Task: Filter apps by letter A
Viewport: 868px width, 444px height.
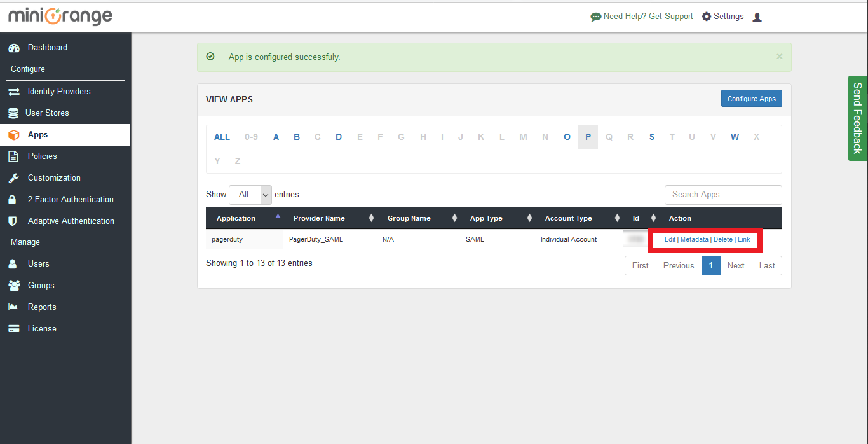Action: click(x=276, y=137)
